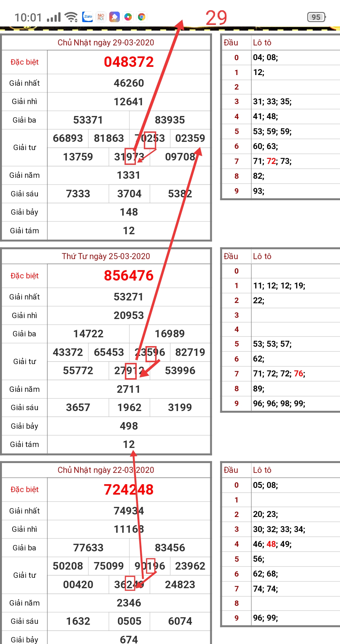Tap the red 72 in the first Lô tô table
Viewport: 340px width, 644px height.
pyautogui.click(x=271, y=161)
